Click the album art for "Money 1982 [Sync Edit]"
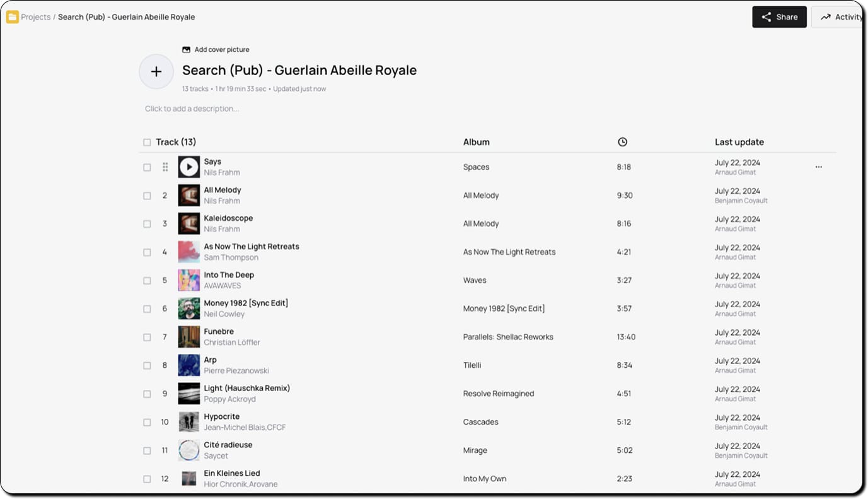Viewport: 868px width, 499px height. tap(188, 308)
